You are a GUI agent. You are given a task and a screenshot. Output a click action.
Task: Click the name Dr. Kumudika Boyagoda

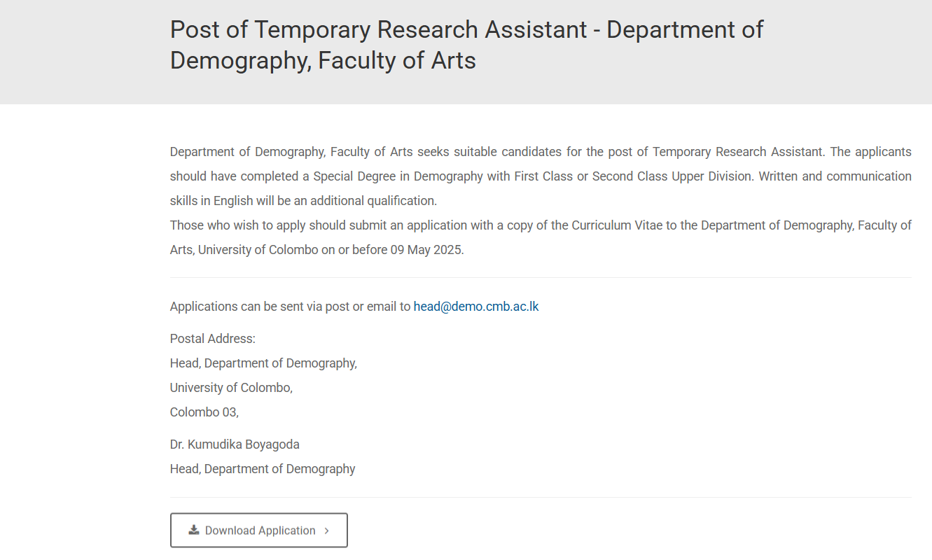click(x=235, y=444)
